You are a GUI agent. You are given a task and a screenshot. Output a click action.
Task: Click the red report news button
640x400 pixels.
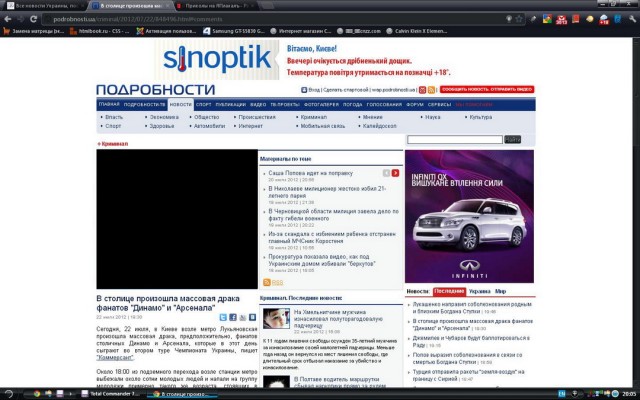coord(487,89)
